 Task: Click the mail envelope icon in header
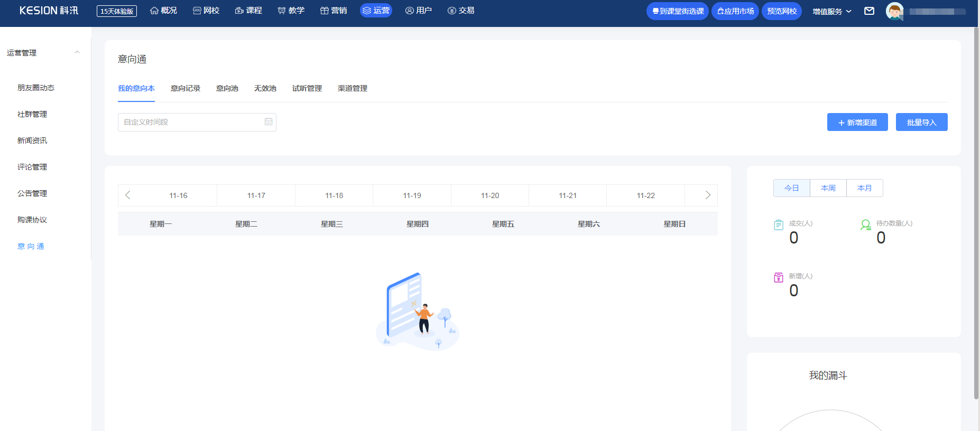coord(869,11)
